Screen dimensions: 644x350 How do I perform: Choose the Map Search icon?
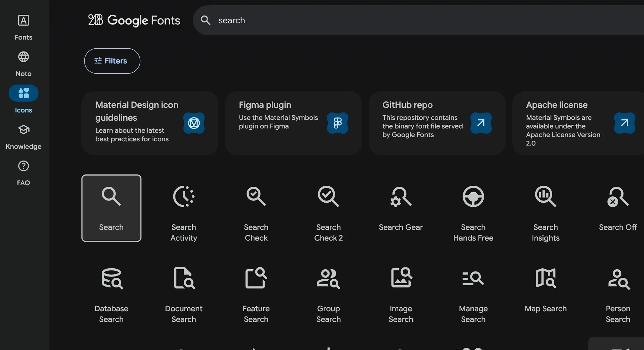pos(545,290)
